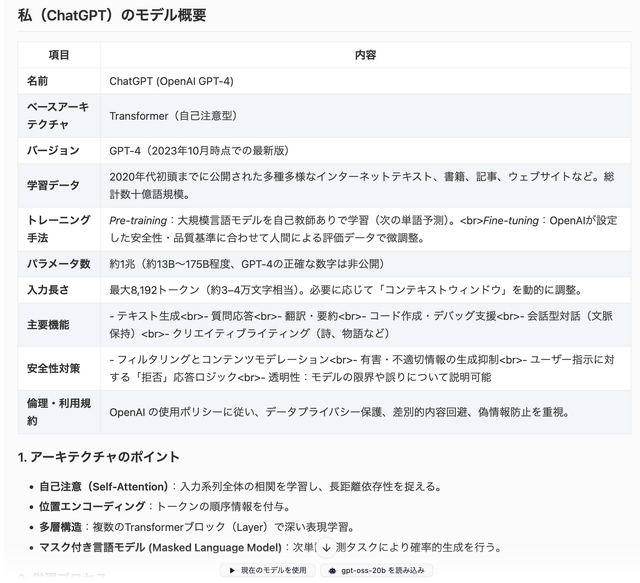Click the パラメータ数 row label
The width and height of the screenshot is (640, 583).
[59, 264]
